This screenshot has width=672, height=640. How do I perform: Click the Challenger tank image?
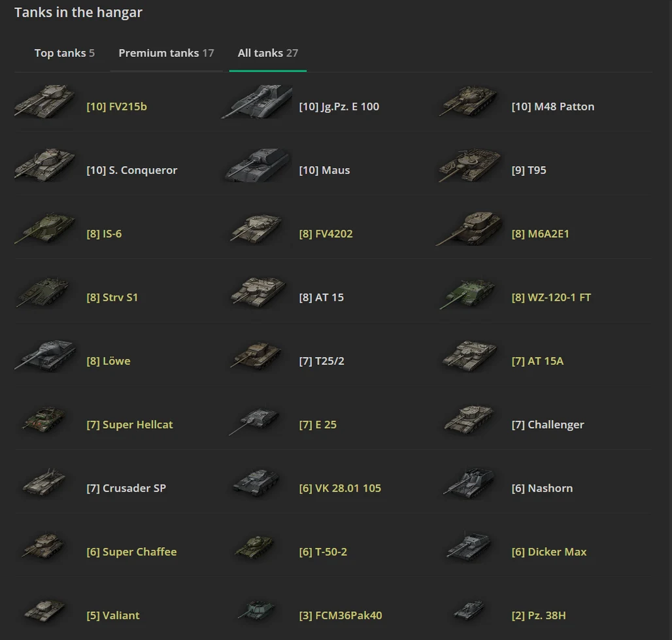click(469, 420)
